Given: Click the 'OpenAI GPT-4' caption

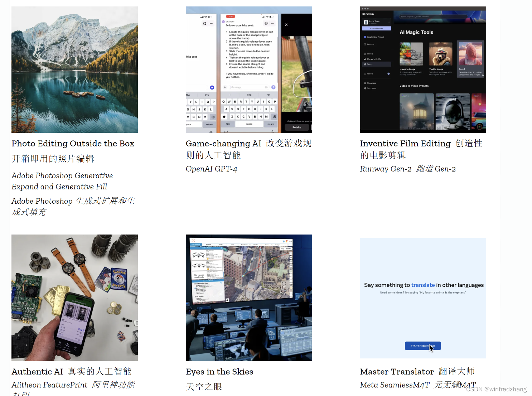Looking at the screenshot, I should coord(211,169).
